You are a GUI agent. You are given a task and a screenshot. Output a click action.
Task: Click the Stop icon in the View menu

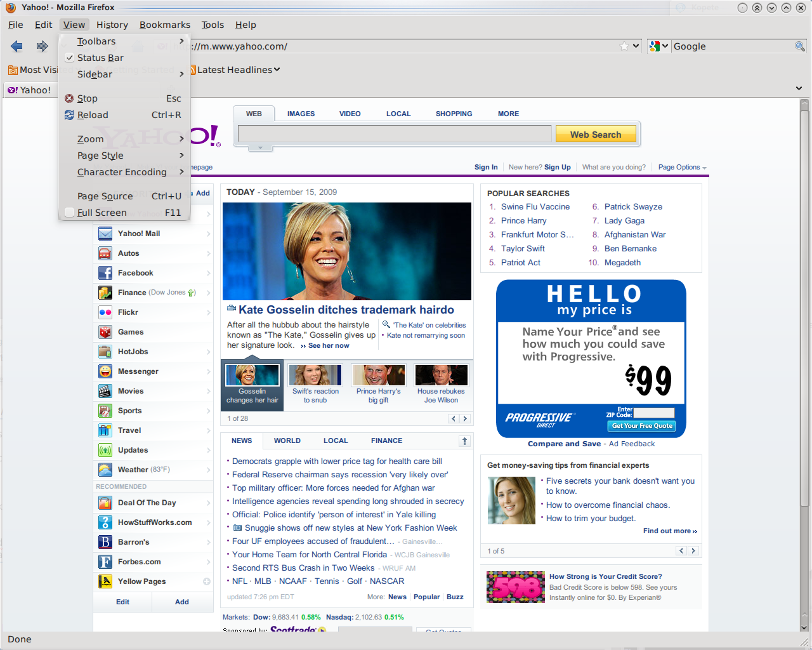tap(69, 98)
